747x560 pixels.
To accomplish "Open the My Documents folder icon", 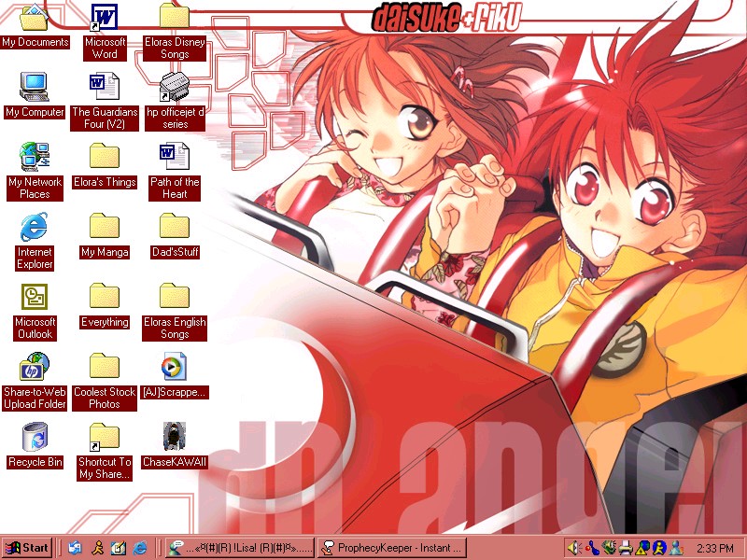I will (x=35, y=17).
